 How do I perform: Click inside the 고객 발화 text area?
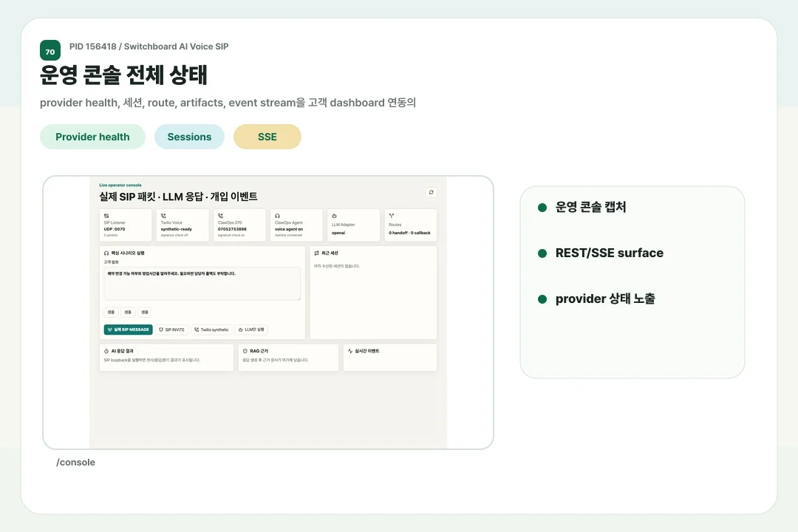pos(202,284)
